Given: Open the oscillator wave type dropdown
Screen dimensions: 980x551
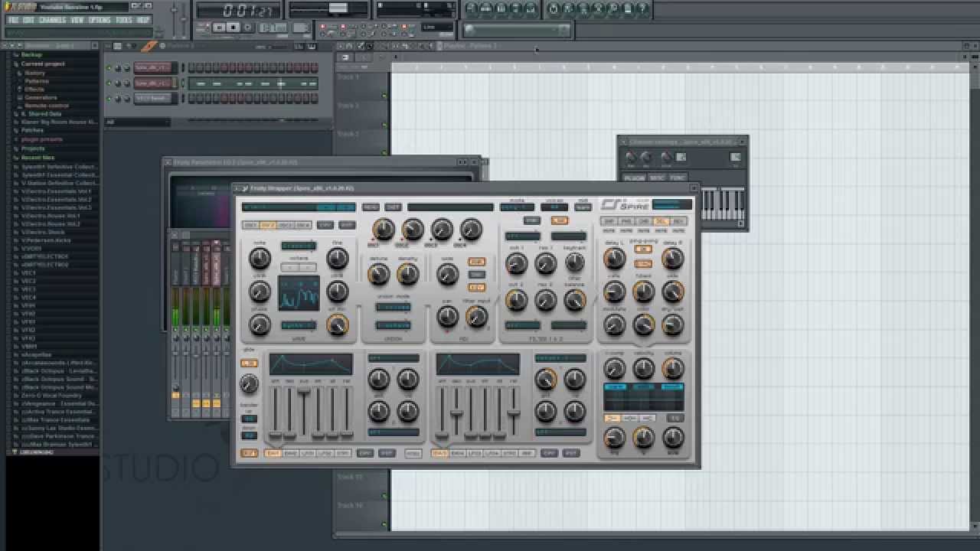Looking at the screenshot, I should click(x=299, y=246).
